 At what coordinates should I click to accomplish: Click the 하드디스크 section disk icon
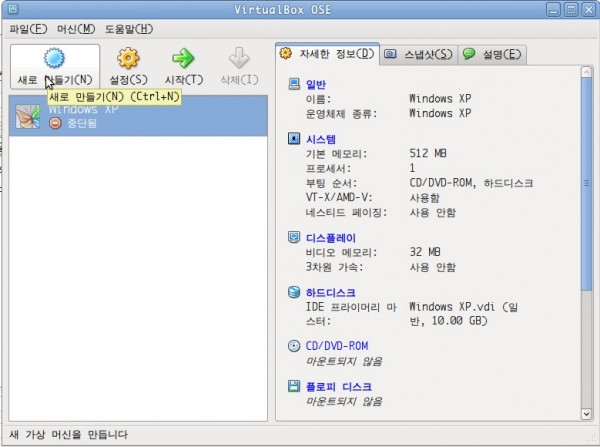coord(294,292)
